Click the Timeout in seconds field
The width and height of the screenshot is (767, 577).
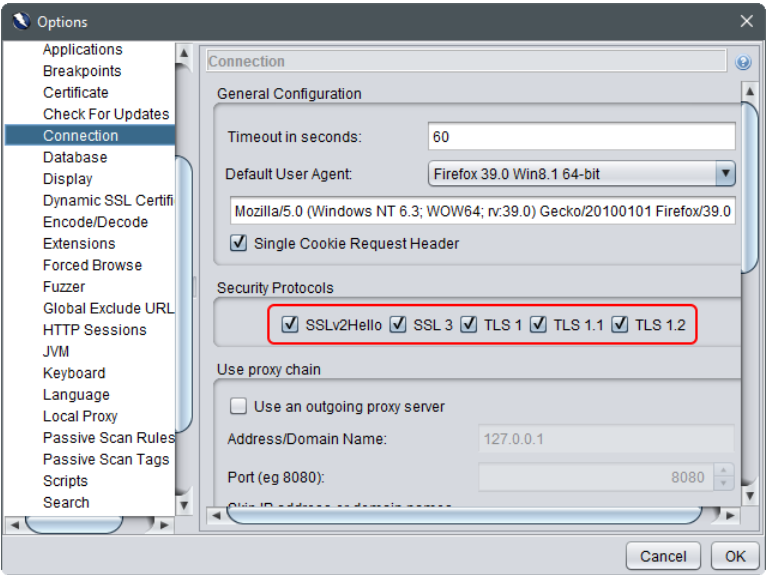click(581, 136)
